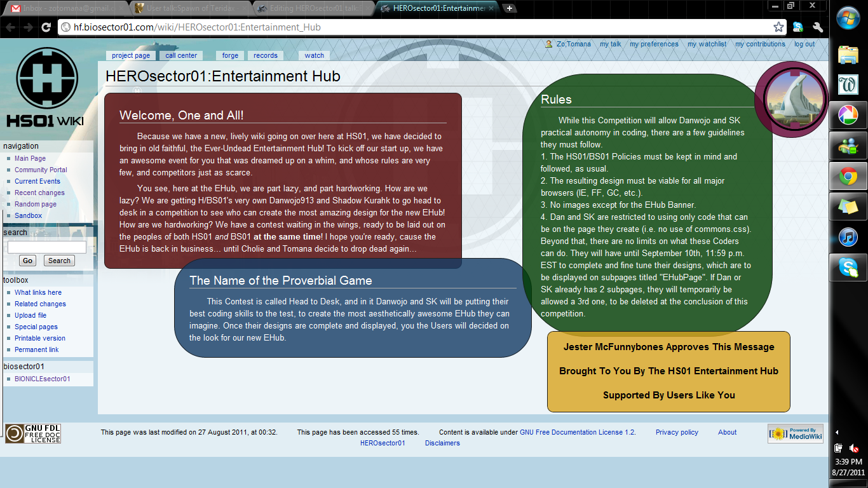The height and width of the screenshot is (488, 868).
Task: Open 'my contributions' link
Action: tap(760, 44)
